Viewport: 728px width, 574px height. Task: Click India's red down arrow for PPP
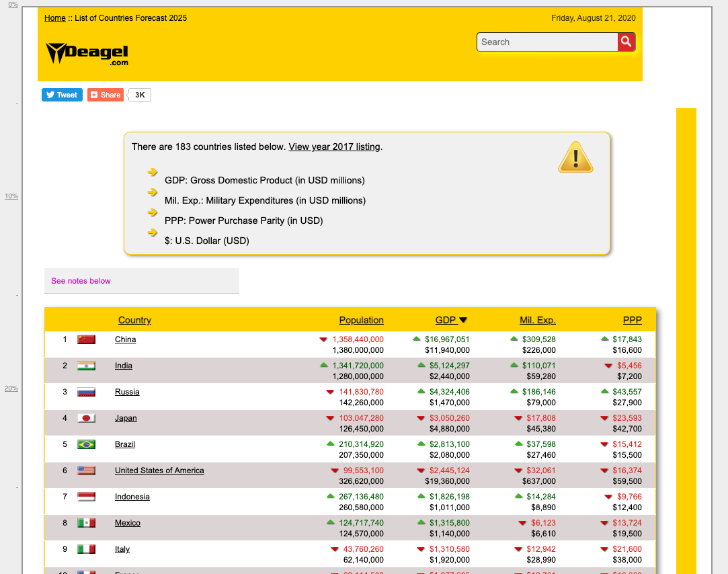(x=608, y=366)
